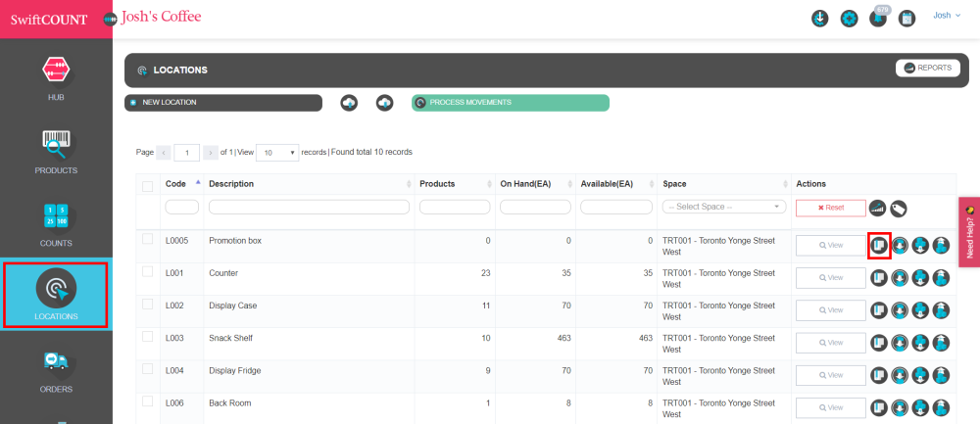Click the On Hand filter input field
The image size is (980, 424).
pos(535,207)
